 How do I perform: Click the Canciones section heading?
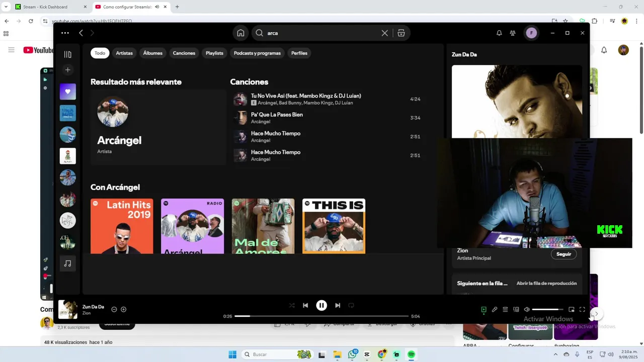click(x=249, y=82)
